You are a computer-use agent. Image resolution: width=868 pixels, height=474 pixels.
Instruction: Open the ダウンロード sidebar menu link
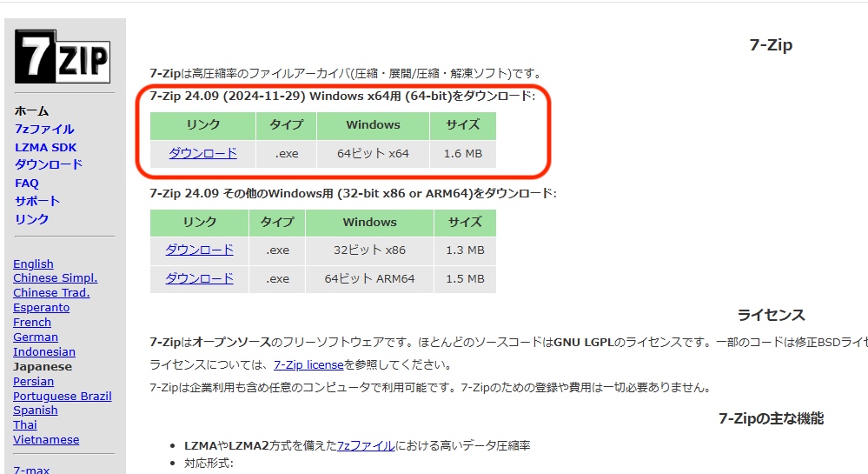49,164
